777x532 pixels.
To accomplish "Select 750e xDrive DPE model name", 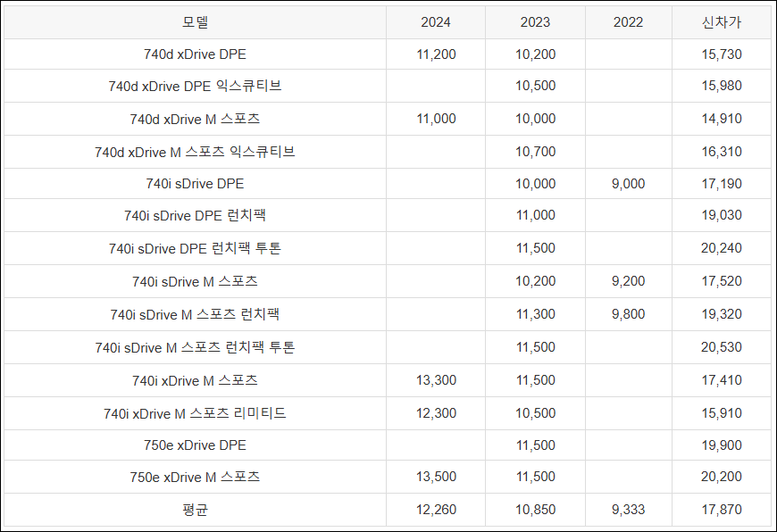I will click(195, 445).
